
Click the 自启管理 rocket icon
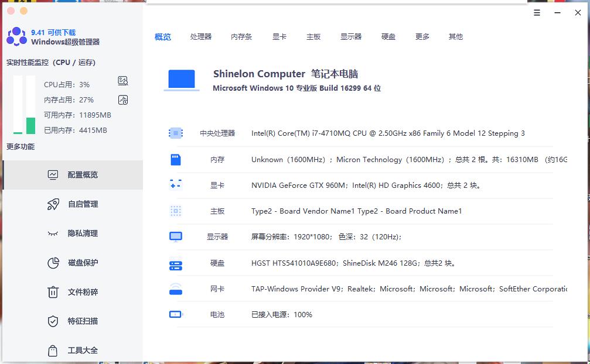tap(53, 204)
